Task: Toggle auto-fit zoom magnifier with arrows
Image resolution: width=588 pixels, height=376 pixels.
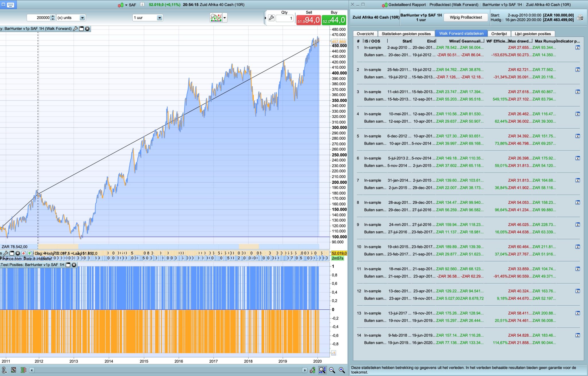Action: pos(322,370)
